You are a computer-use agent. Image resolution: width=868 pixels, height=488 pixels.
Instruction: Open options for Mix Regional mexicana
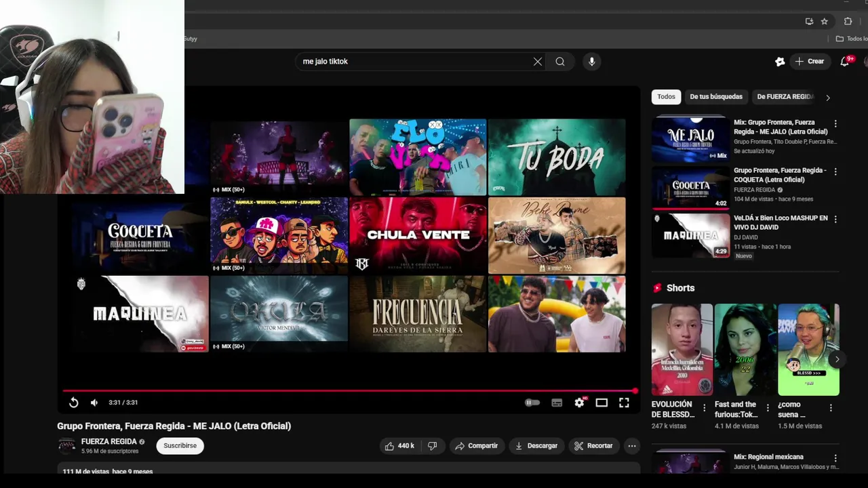click(835, 458)
